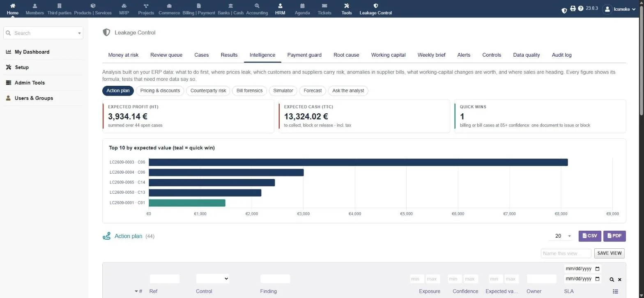Open the Banks | Cash module icon
The height and width of the screenshot is (298, 644).
230,6
